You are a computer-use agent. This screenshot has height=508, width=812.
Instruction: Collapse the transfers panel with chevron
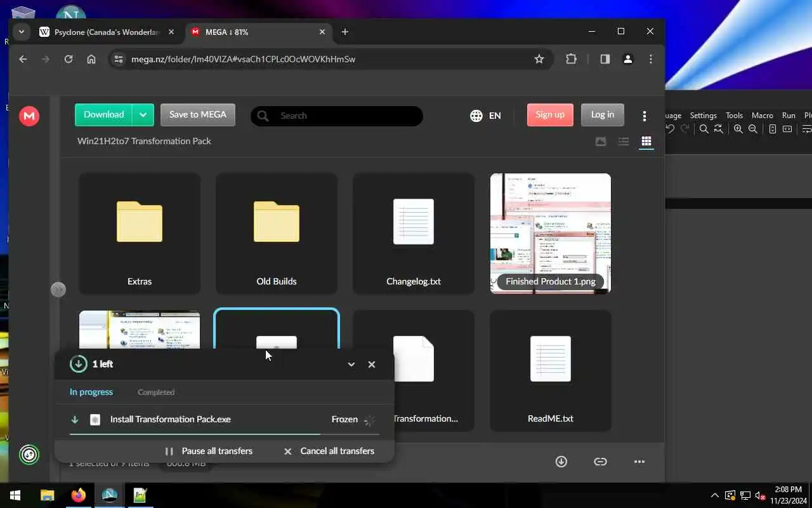click(351, 364)
